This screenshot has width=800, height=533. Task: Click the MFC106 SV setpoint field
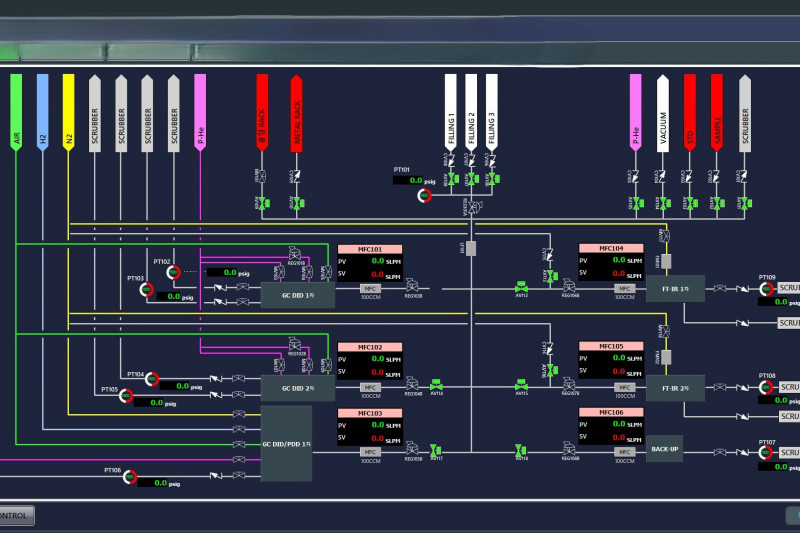[619, 436]
